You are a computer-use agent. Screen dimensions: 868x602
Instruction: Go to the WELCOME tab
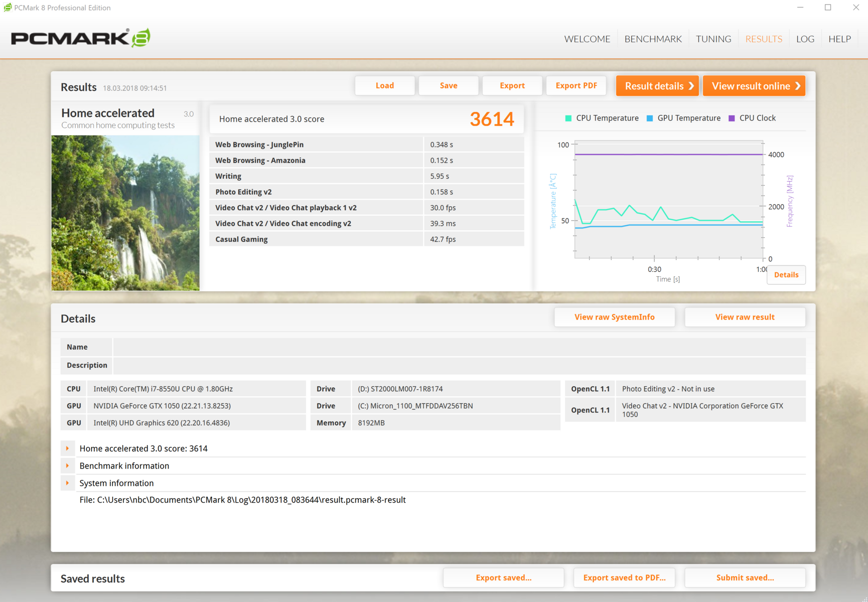(587, 39)
